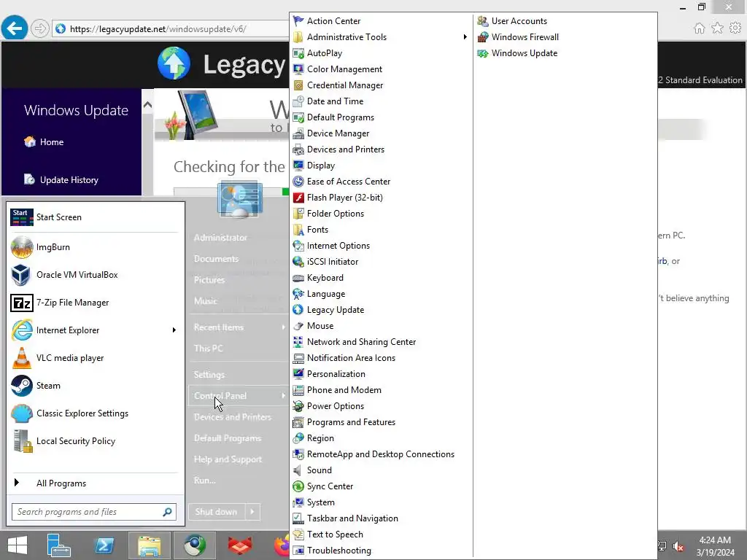747x560 pixels.
Task: Open File Explorer from the taskbar
Action: tap(149, 545)
